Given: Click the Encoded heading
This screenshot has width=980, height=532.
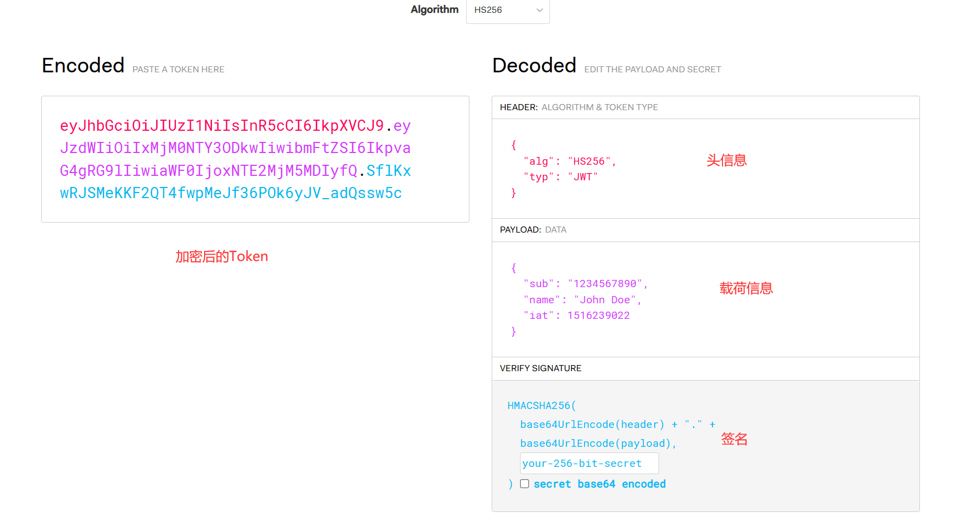Looking at the screenshot, I should (x=83, y=66).
